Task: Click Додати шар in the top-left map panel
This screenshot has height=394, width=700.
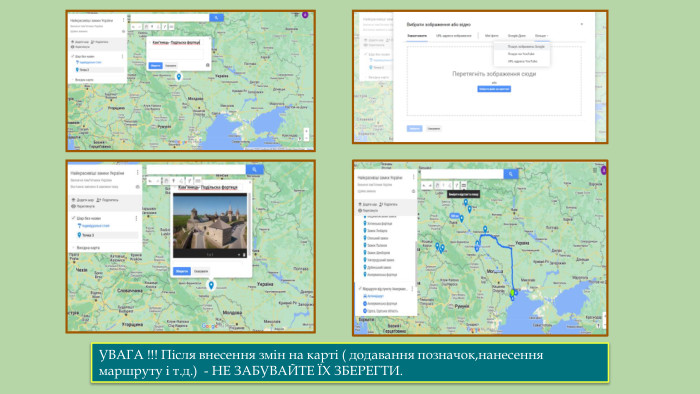Action: click(x=80, y=42)
